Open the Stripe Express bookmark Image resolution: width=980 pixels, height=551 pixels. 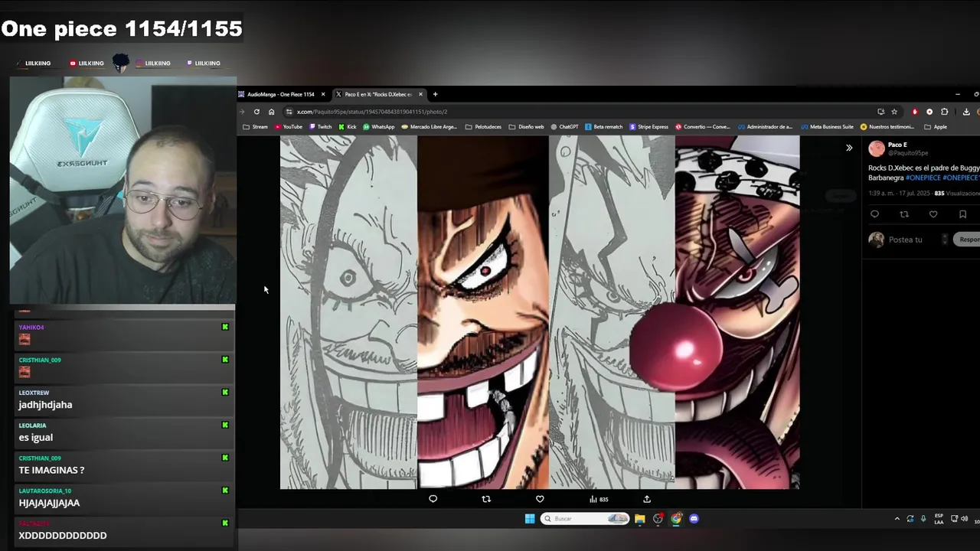click(x=648, y=127)
